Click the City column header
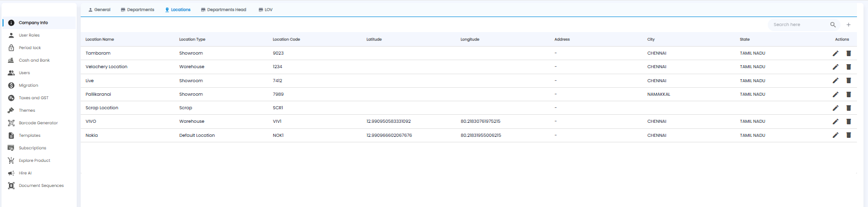The width and height of the screenshot is (868, 207). (651, 39)
